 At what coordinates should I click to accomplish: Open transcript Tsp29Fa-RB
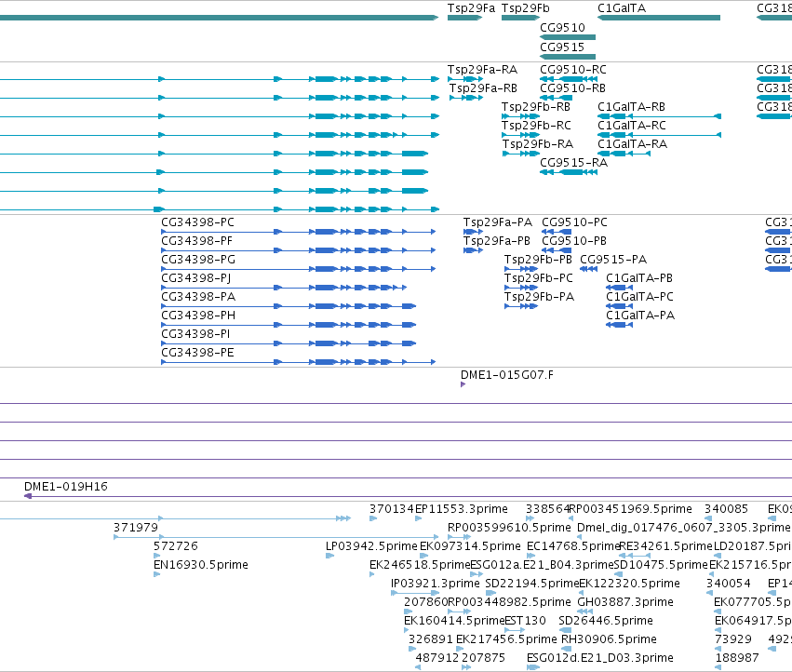point(483,87)
